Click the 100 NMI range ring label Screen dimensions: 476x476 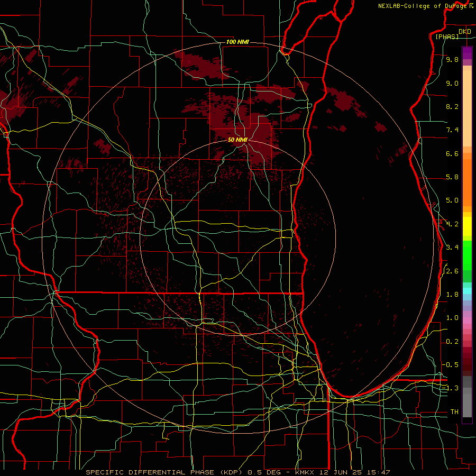(237, 42)
